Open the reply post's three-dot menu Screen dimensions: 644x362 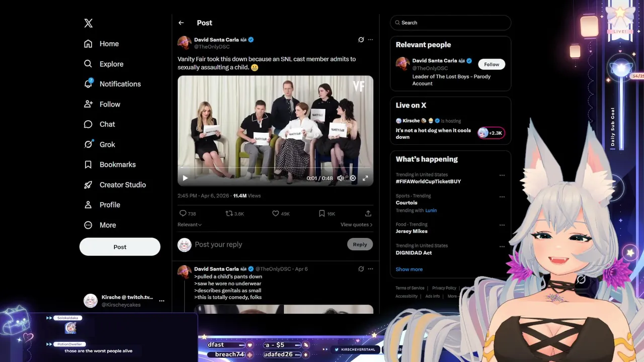coord(370,269)
